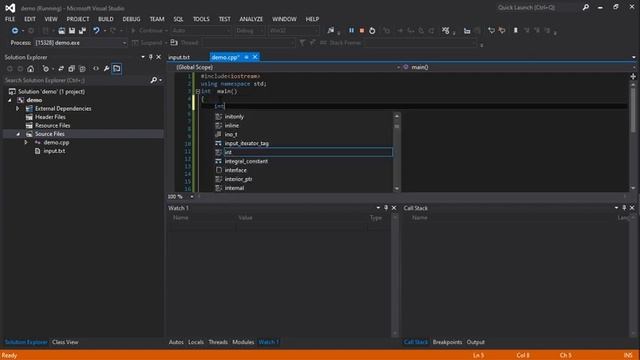Image resolution: width=640 pixels, height=360 pixels.
Task: Open the BUILD menu
Action: click(106, 19)
